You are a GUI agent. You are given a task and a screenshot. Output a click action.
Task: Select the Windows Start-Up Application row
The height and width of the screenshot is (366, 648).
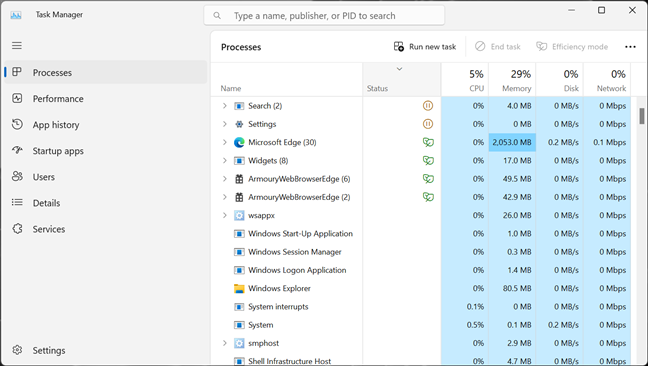tap(421, 233)
